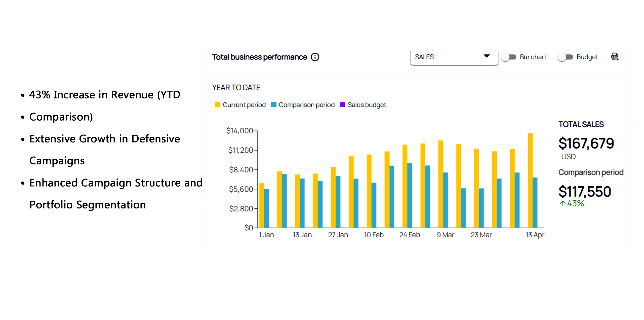Viewport: 644px width, 320px height.
Task: Click the blue Comparison period legend swatch
Action: tap(274, 104)
